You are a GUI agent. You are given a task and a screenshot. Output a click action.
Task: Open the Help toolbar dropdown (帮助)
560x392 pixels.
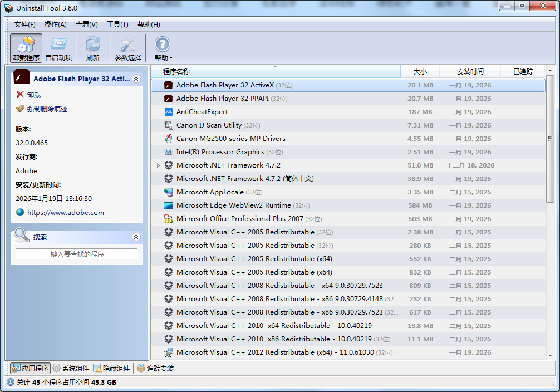[163, 48]
